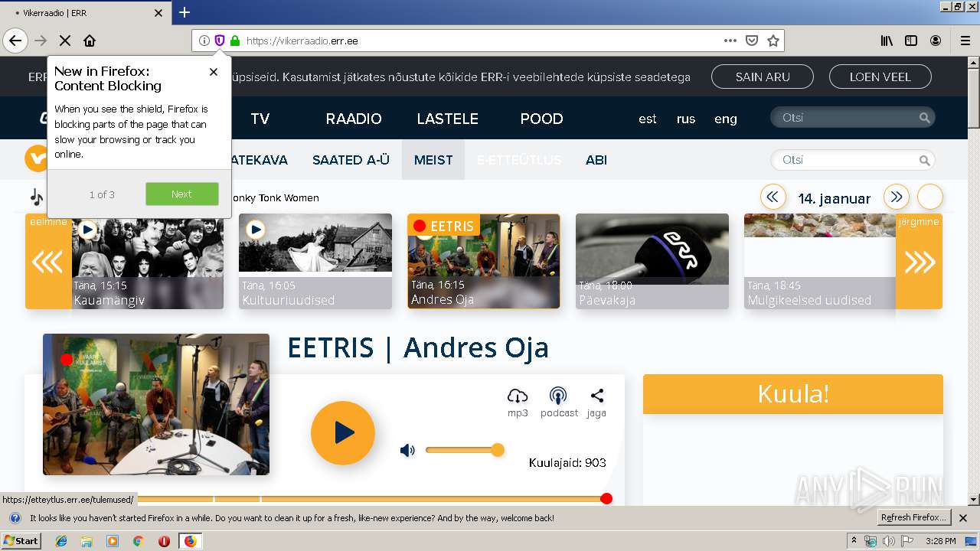
Task: Switch language to rus
Action: [686, 119]
